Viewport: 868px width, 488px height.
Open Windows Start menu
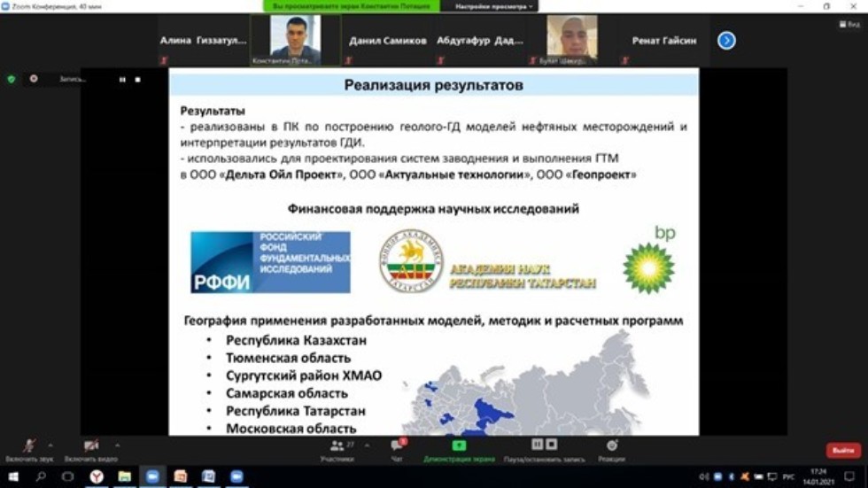(x=12, y=477)
